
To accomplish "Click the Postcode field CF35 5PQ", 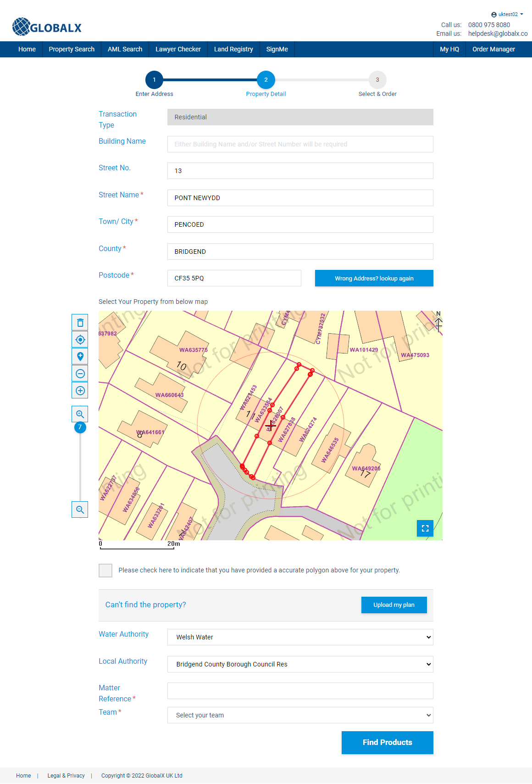I will 234,278.
